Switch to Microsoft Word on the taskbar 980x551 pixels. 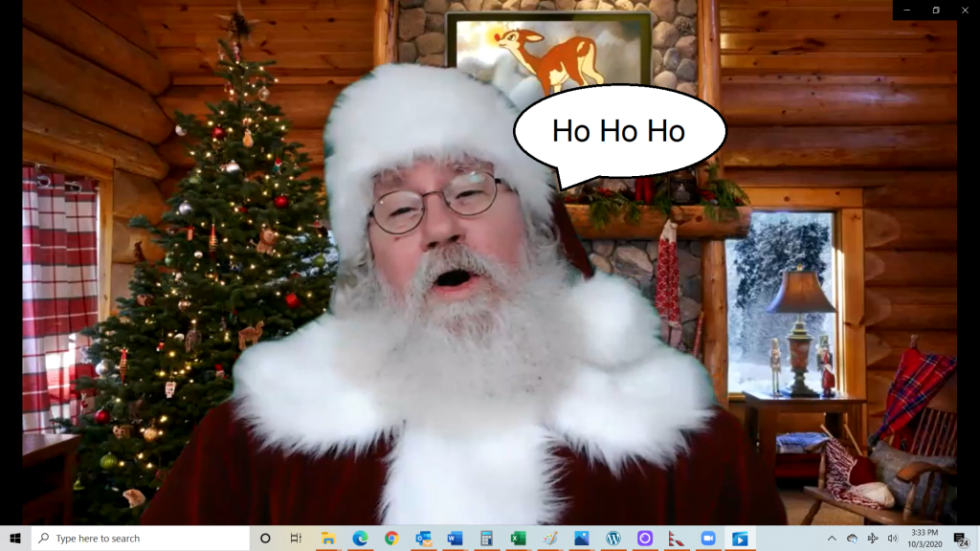(x=455, y=539)
